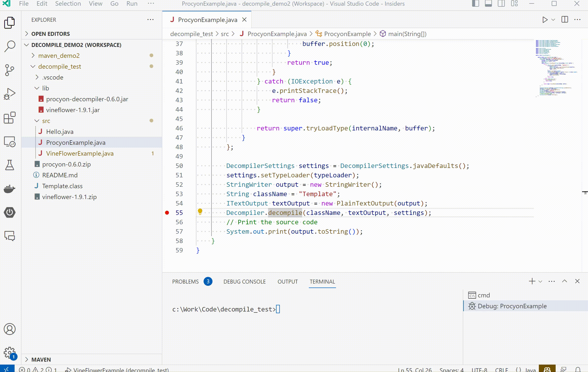Click UTF-8 encoding in status bar
The width and height of the screenshot is (588, 372).
click(x=479, y=370)
